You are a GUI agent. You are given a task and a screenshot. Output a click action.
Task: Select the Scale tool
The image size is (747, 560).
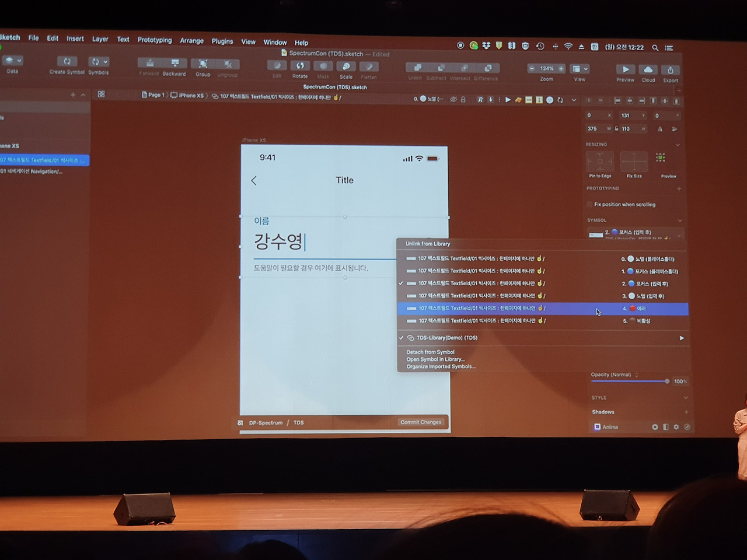coord(346,66)
